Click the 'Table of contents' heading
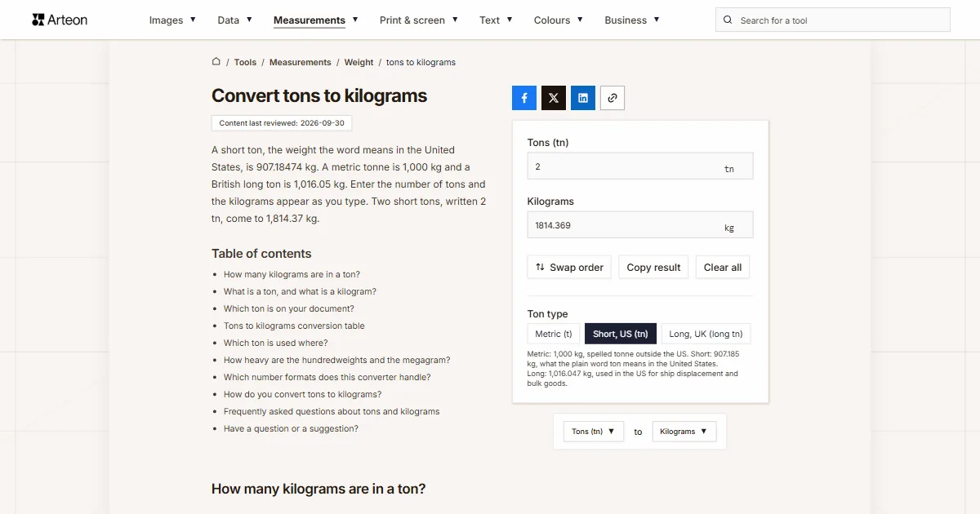Viewport: 980px width, 514px height. point(261,254)
